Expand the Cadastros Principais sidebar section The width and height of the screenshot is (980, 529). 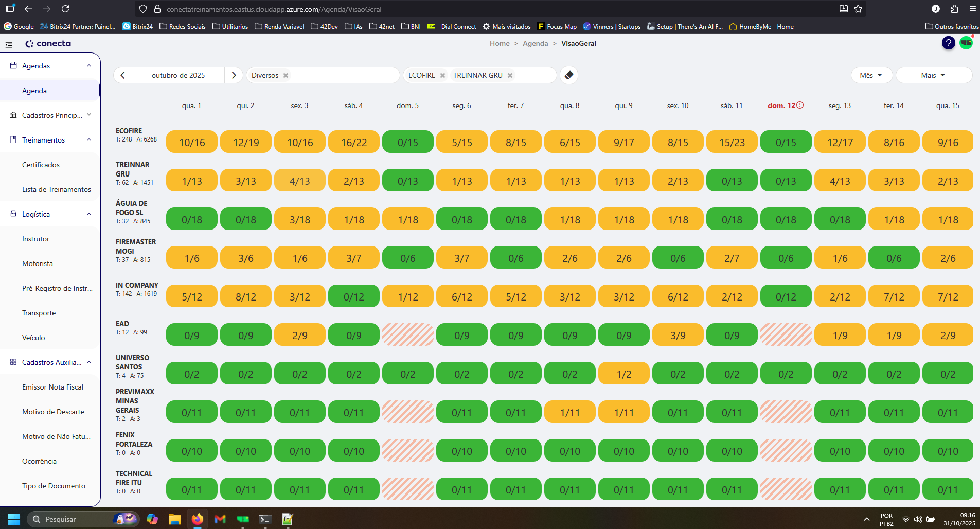[x=89, y=115]
